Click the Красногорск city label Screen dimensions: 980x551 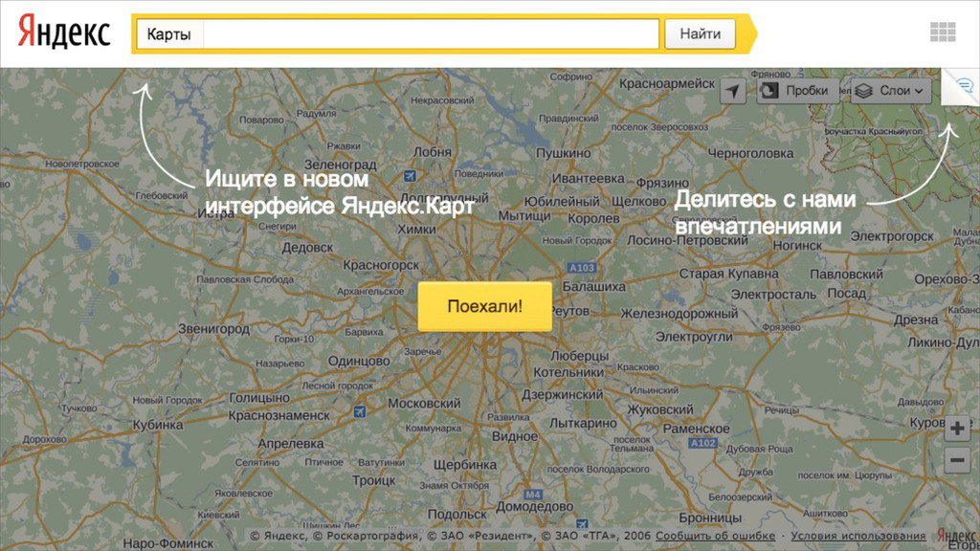(x=381, y=265)
